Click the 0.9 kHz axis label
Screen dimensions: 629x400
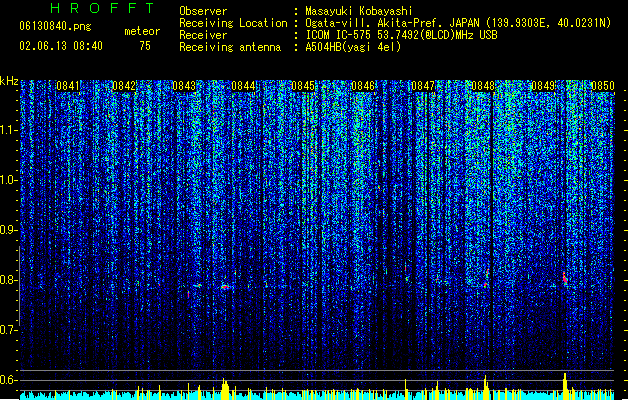tap(9, 230)
